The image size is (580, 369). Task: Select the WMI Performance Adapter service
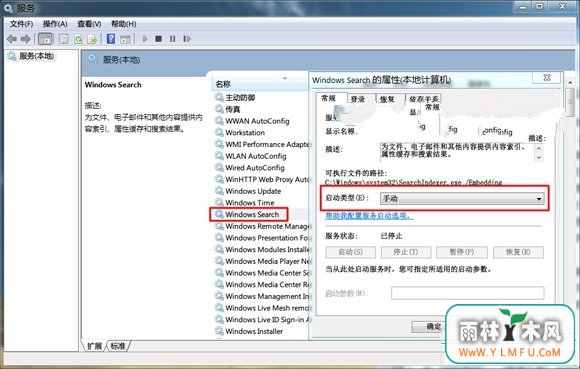coord(267,144)
